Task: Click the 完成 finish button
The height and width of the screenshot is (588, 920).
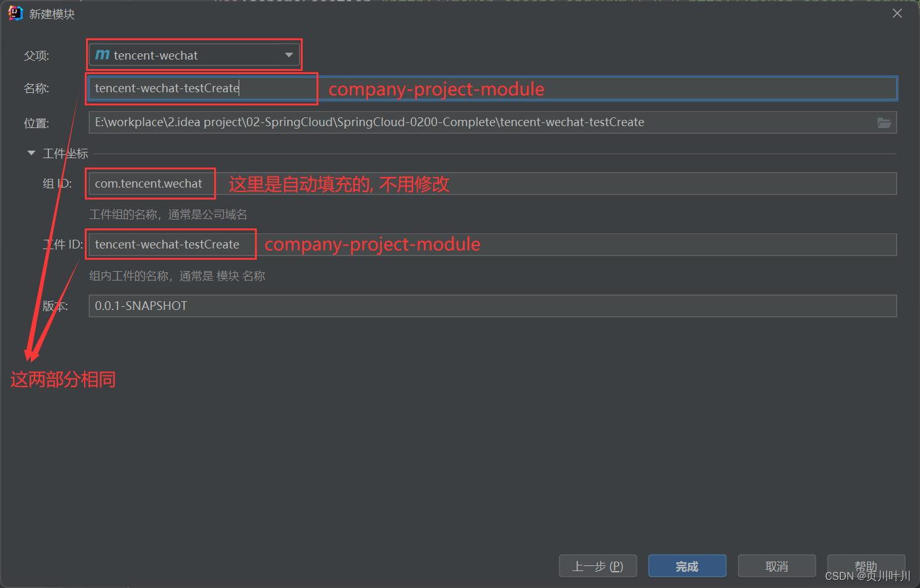Action: pos(687,566)
